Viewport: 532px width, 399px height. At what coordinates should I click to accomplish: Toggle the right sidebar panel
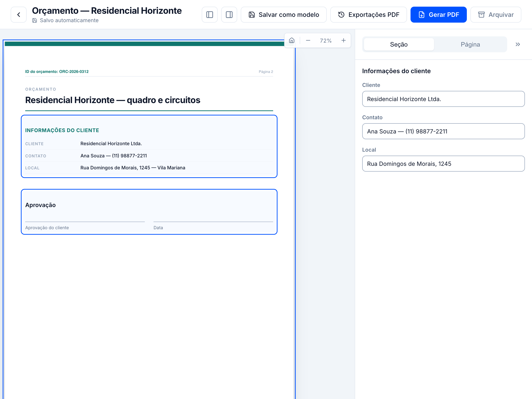(229, 15)
